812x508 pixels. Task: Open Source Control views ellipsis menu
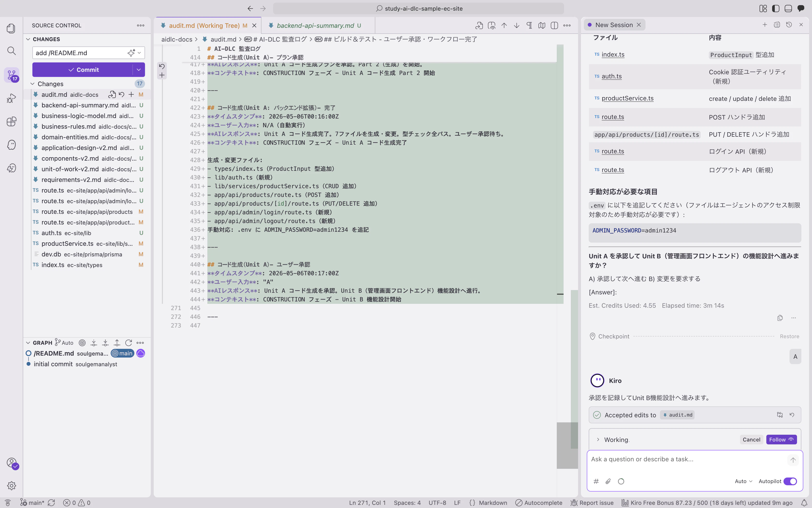click(x=141, y=26)
